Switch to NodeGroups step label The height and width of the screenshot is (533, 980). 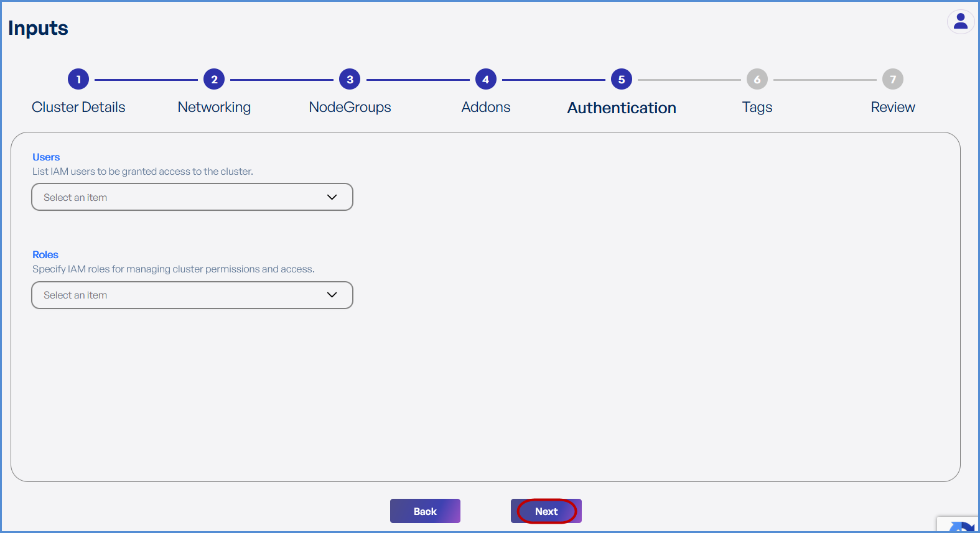[350, 107]
